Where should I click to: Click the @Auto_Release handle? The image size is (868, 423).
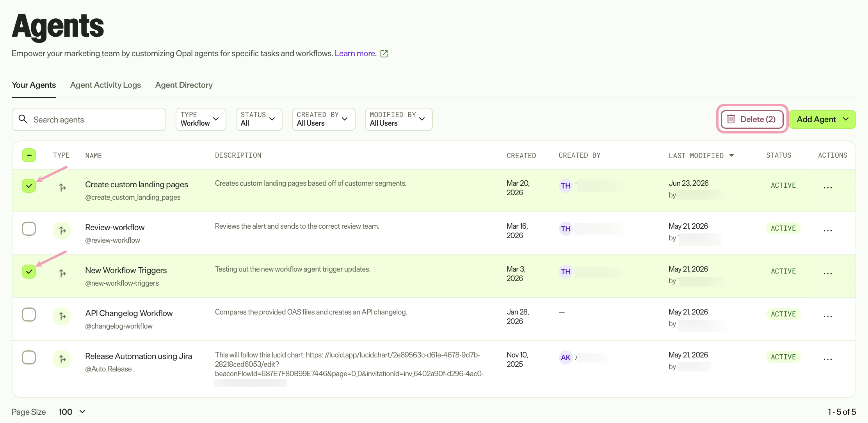tap(108, 369)
